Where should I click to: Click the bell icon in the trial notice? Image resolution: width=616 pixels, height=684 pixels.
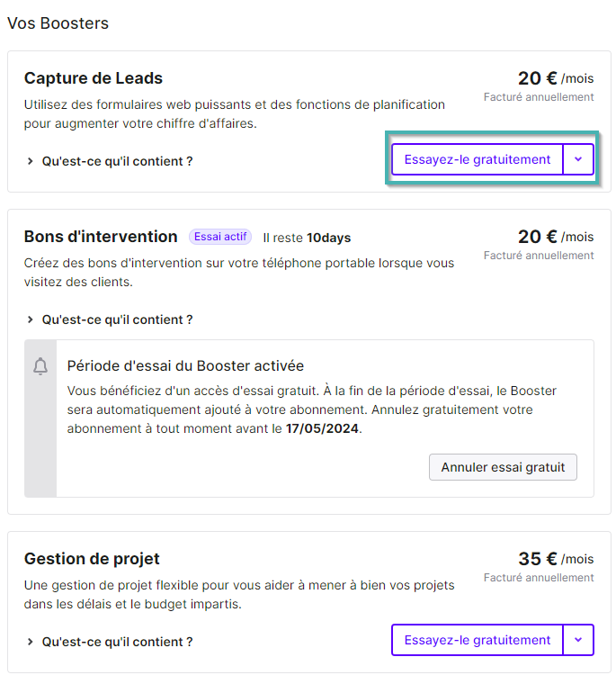coord(40,366)
